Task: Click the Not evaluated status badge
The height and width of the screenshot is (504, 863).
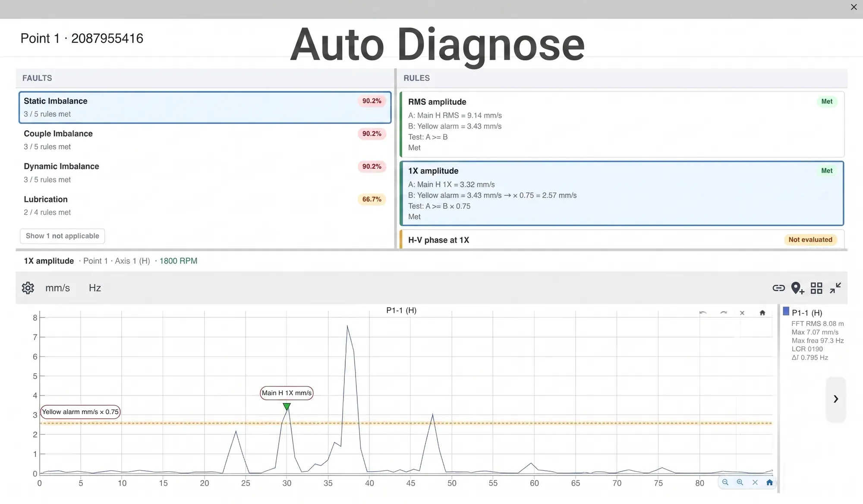Action: (x=810, y=239)
